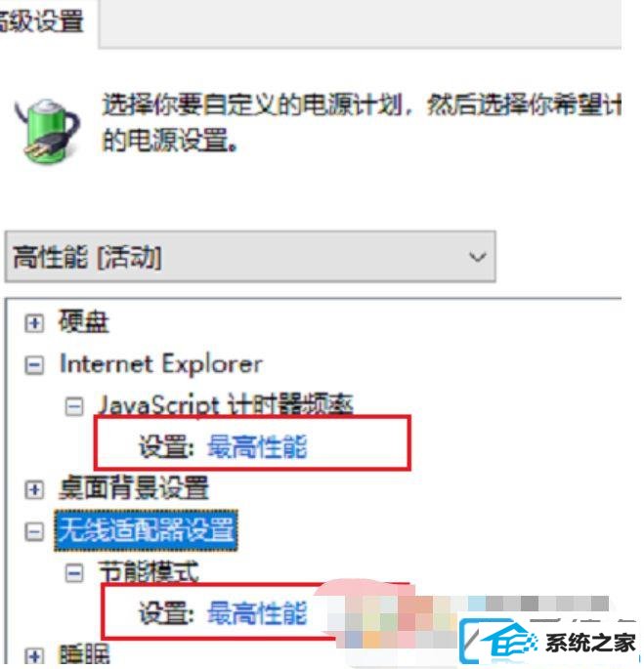This screenshot has height=669, width=644.
Task: Collapse the Internet Explorer node
Action: [34, 365]
